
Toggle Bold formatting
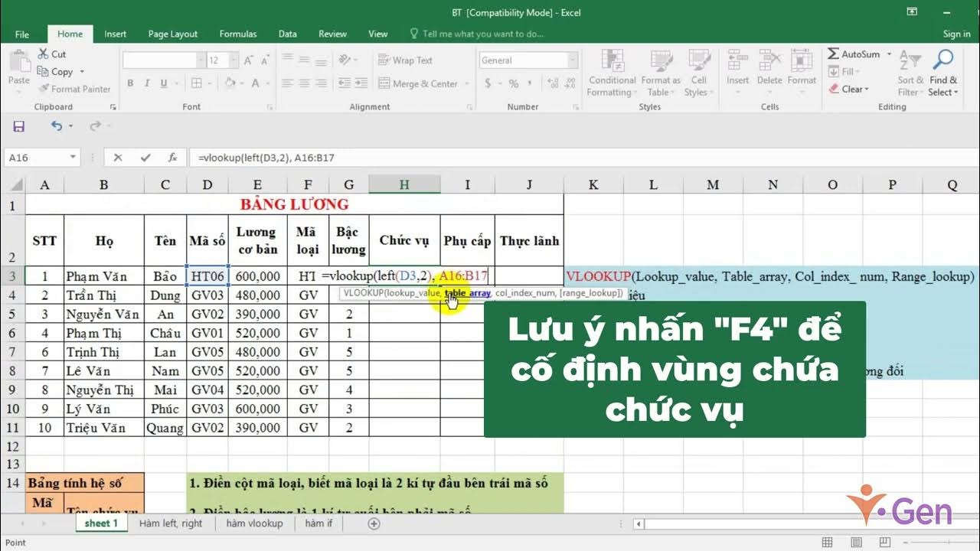(x=130, y=83)
